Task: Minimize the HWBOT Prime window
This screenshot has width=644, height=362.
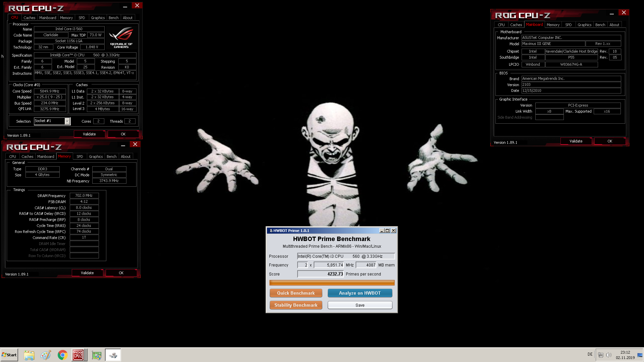Action: point(382,231)
